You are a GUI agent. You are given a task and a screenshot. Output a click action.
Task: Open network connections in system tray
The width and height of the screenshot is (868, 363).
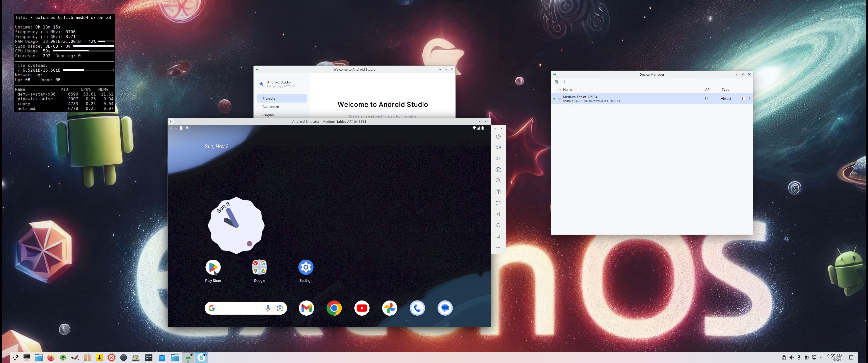tap(814, 357)
